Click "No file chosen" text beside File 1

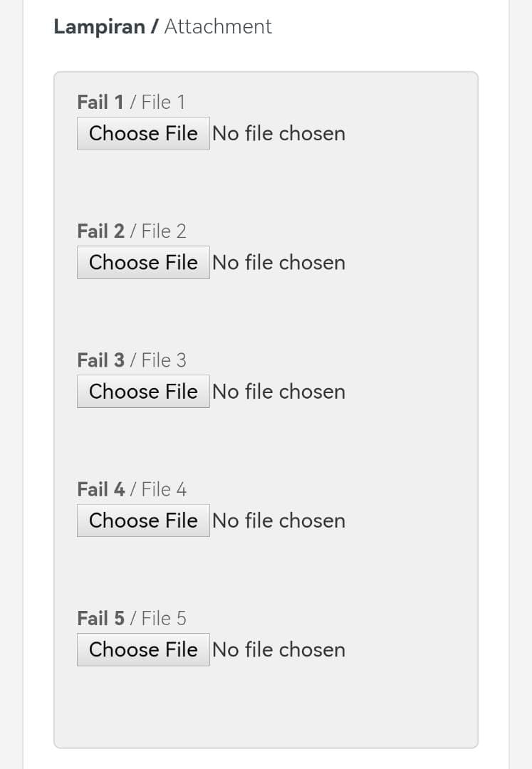click(x=278, y=134)
